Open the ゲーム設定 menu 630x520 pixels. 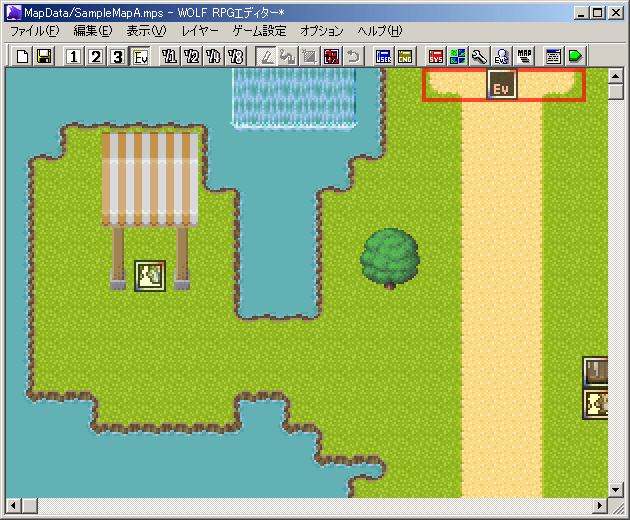(x=259, y=31)
